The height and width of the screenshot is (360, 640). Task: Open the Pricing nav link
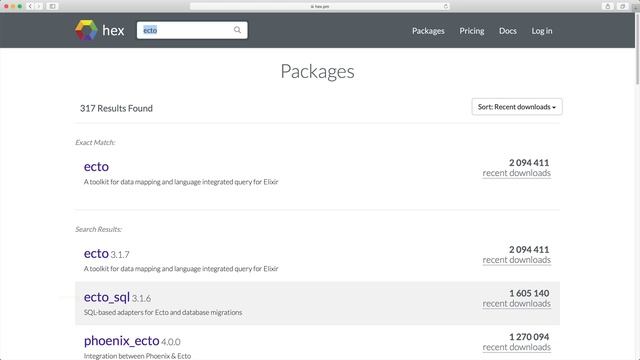(471, 31)
